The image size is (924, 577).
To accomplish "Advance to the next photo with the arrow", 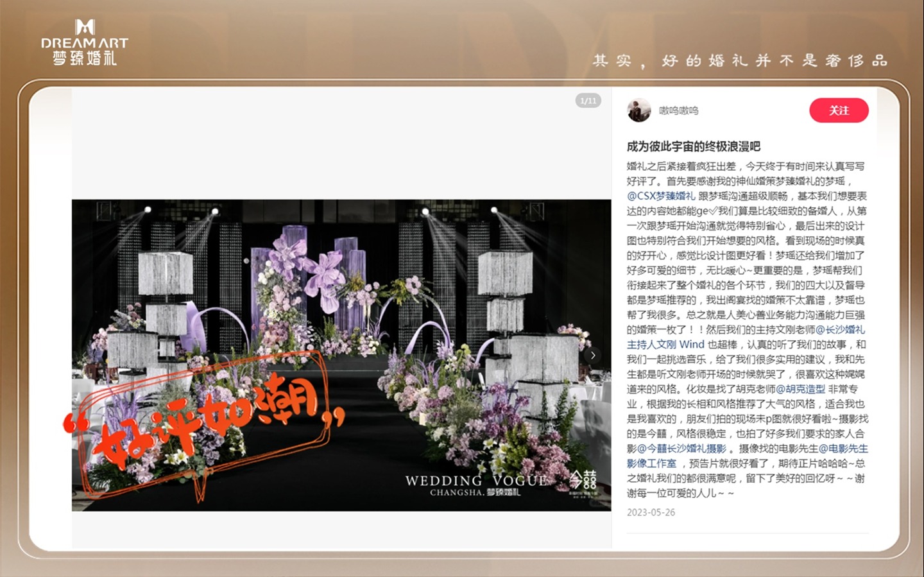I will (593, 355).
